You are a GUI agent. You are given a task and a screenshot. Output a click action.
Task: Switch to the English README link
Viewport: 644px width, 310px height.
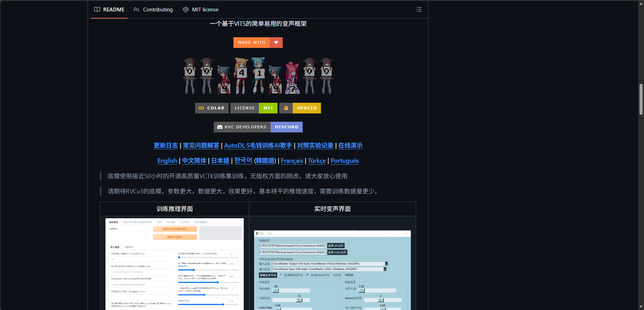167,161
